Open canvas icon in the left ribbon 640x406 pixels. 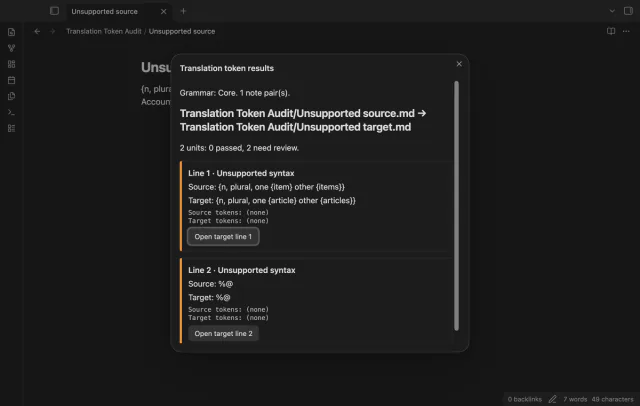point(11,64)
